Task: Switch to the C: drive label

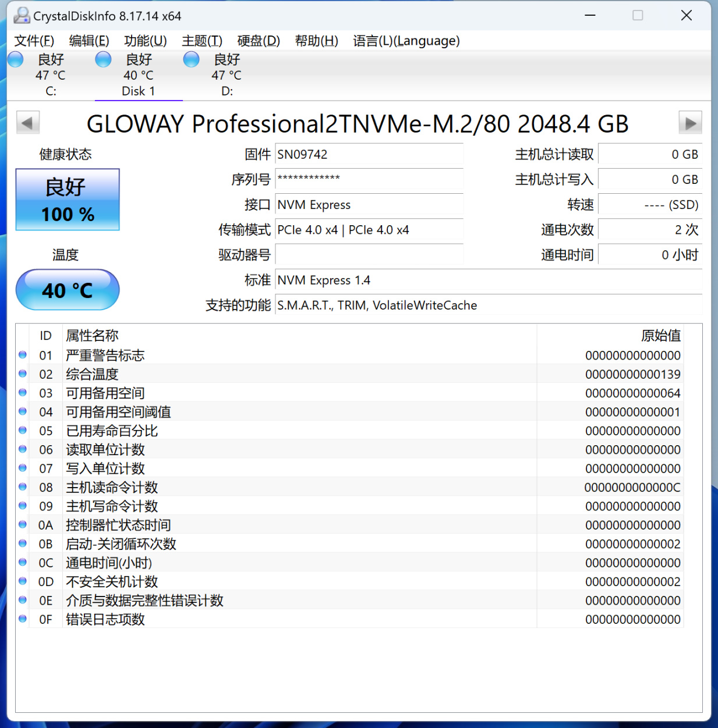Action: (x=51, y=91)
